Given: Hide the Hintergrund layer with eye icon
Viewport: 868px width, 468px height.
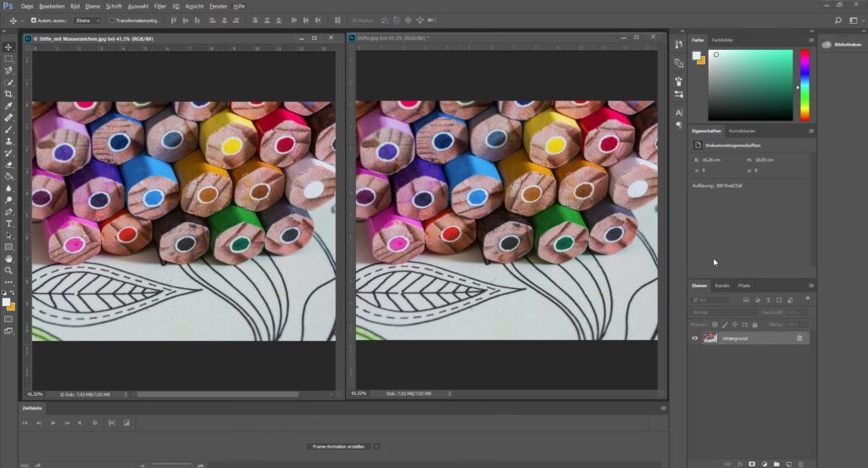Looking at the screenshot, I should 695,337.
